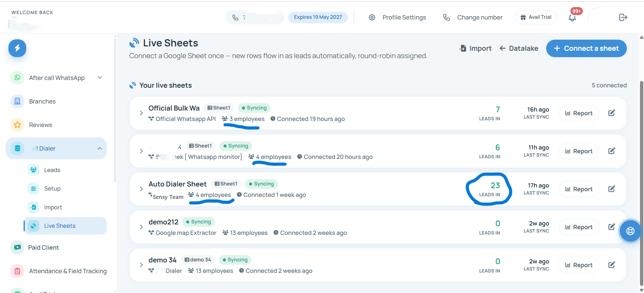Expand the Official Bulk Wa row
This screenshot has height=293, width=644.
[x=141, y=113]
